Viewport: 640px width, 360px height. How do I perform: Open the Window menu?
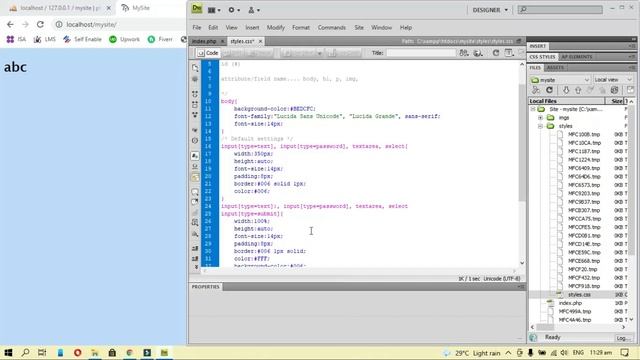pyautogui.click(x=381, y=27)
